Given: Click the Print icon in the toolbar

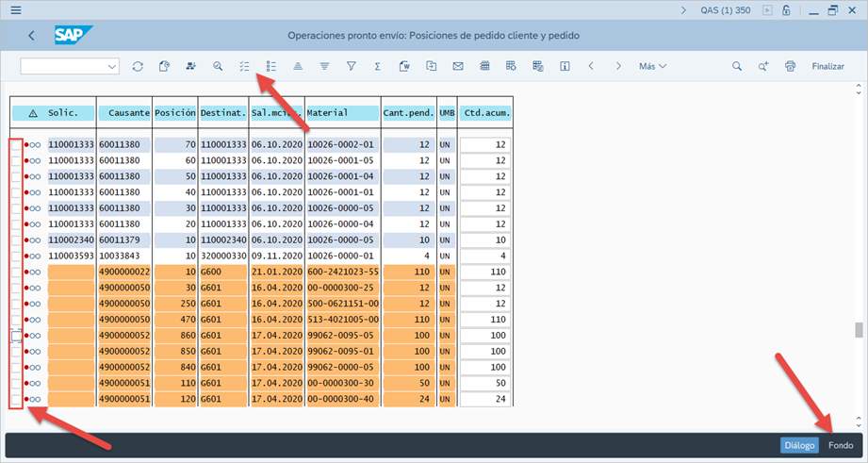Looking at the screenshot, I should coord(790,67).
